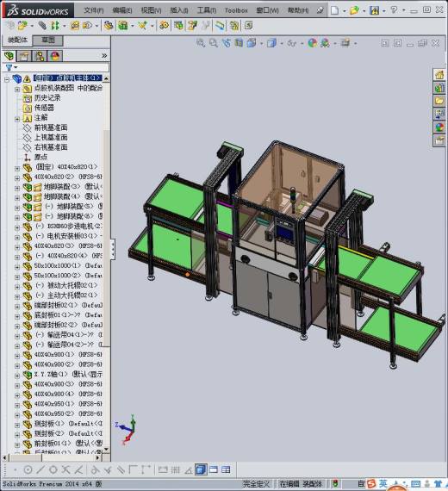The height and width of the screenshot is (491, 448).
Task: Open the Edit Appearance color ball
Action: pyautogui.click(x=312, y=43)
